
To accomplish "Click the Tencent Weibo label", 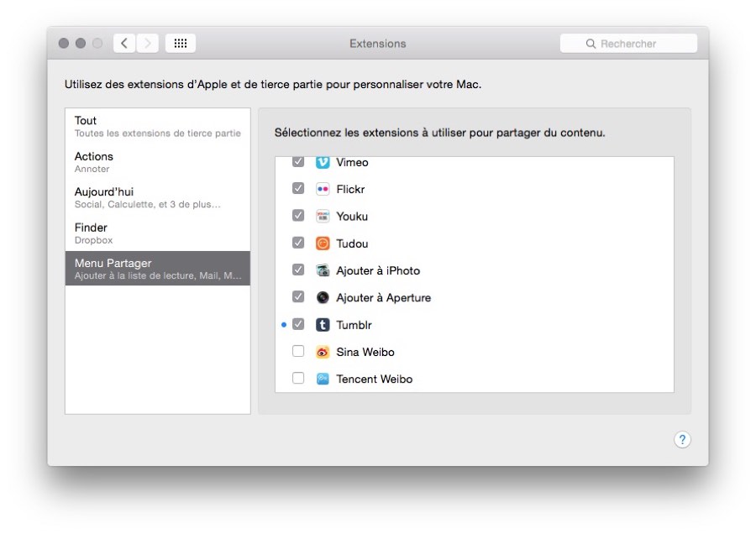I will (374, 379).
